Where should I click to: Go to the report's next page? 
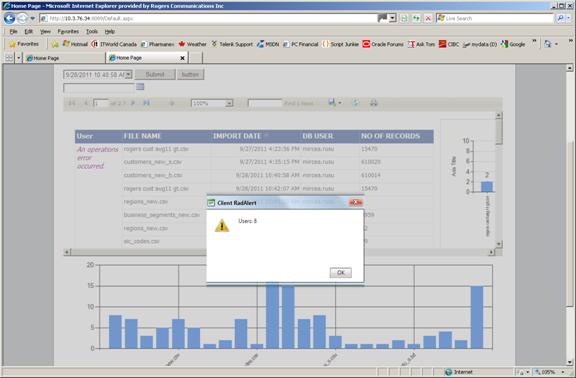click(x=133, y=103)
